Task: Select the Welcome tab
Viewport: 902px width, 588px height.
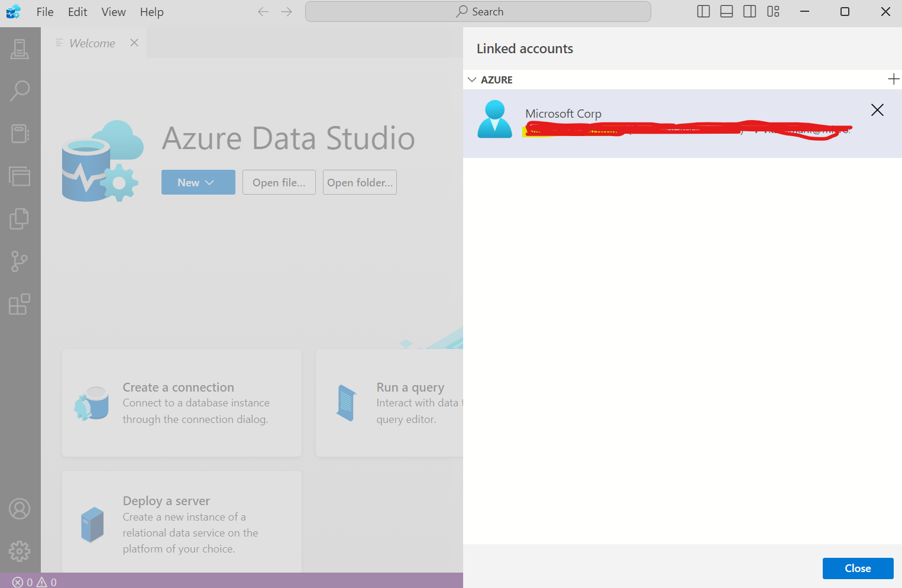Action: (x=92, y=43)
